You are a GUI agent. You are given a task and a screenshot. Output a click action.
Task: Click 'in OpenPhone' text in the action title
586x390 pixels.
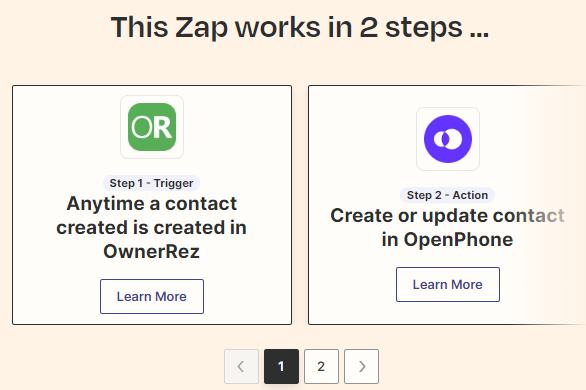tap(447, 239)
